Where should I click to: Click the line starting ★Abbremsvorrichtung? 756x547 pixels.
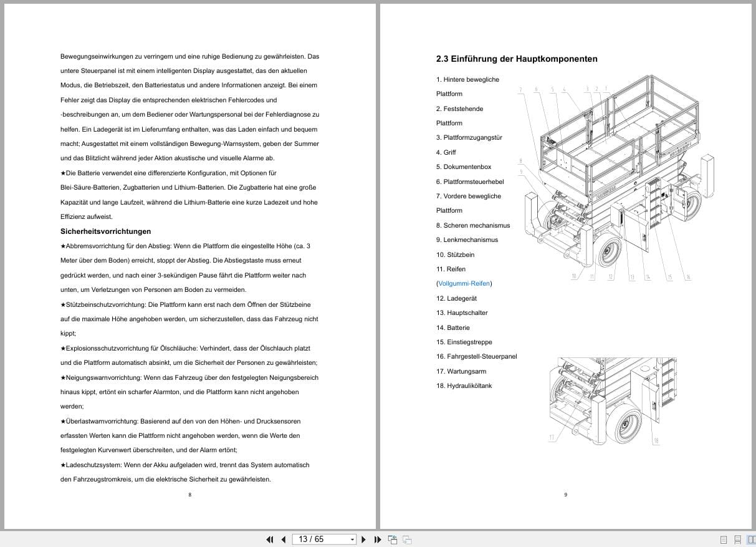(185, 246)
